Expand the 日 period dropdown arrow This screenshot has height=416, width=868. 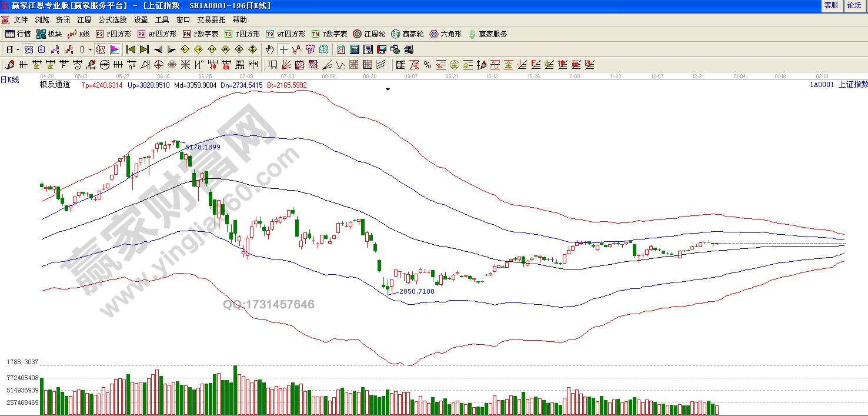(18, 50)
